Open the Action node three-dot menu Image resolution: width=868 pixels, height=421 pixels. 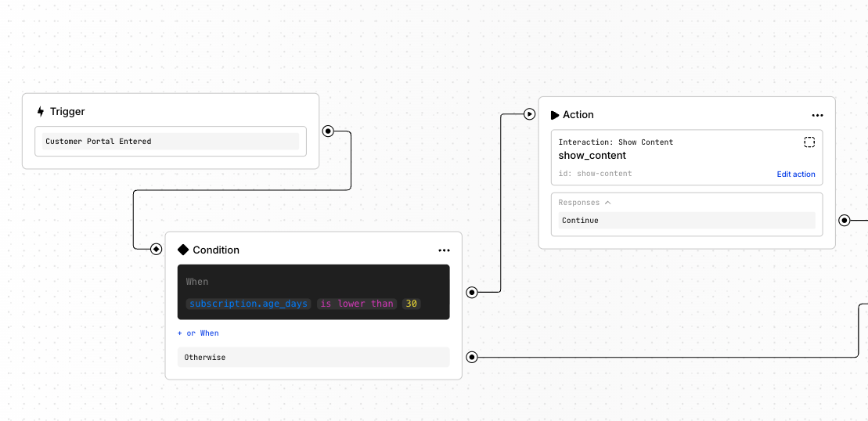click(817, 116)
